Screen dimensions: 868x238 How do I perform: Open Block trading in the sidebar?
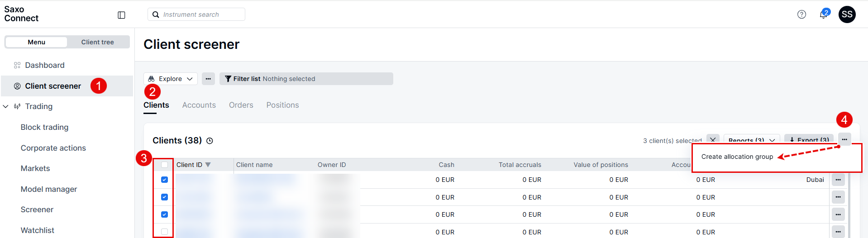tap(44, 127)
